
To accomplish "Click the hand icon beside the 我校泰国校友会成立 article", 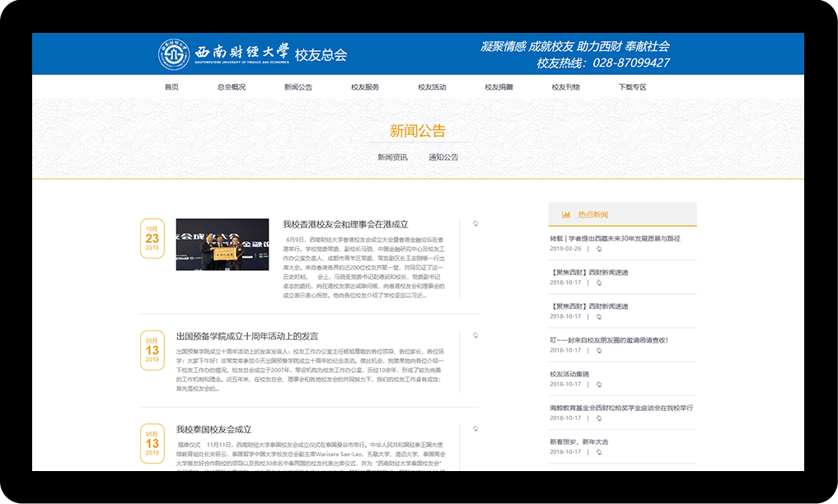I will (475, 428).
